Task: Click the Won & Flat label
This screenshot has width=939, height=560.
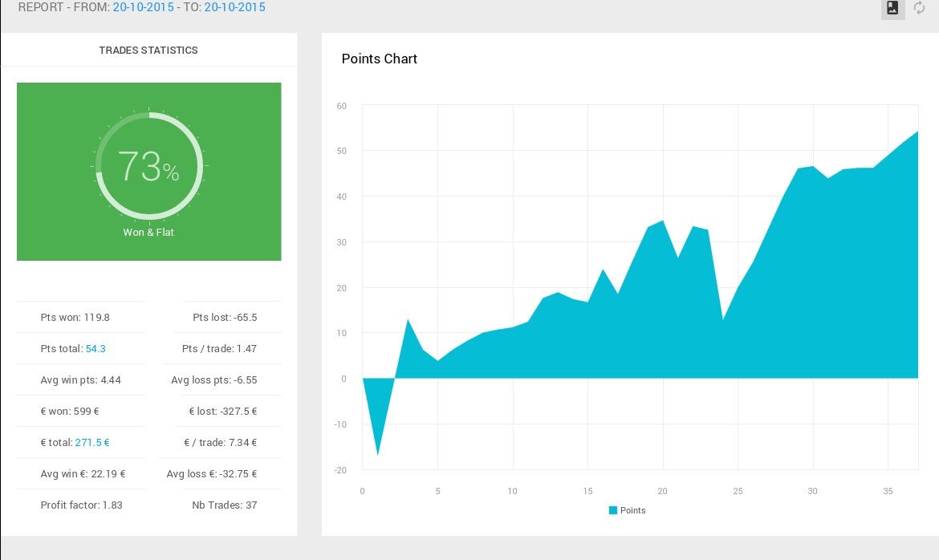Action: (148, 233)
